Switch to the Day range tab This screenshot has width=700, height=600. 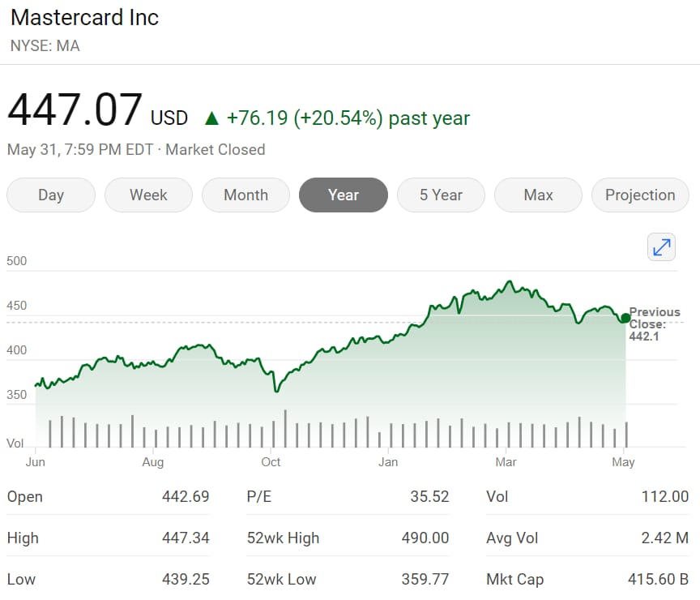[51, 195]
